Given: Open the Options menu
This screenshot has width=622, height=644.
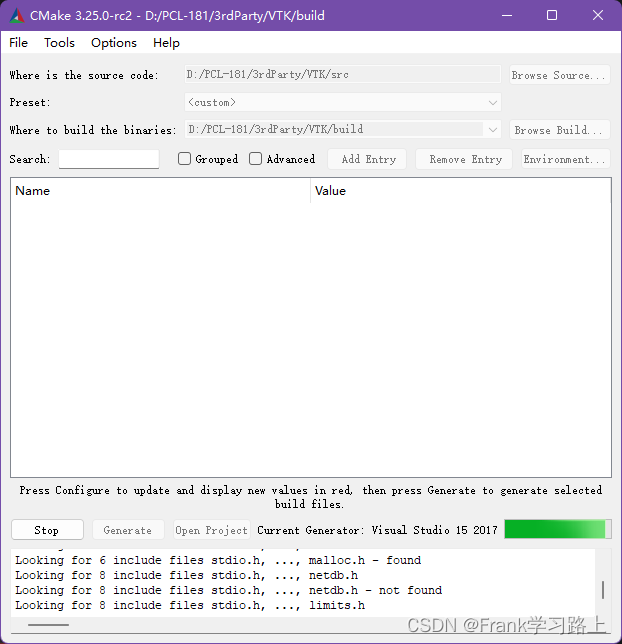Looking at the screenshot, I should pos(114,43).
